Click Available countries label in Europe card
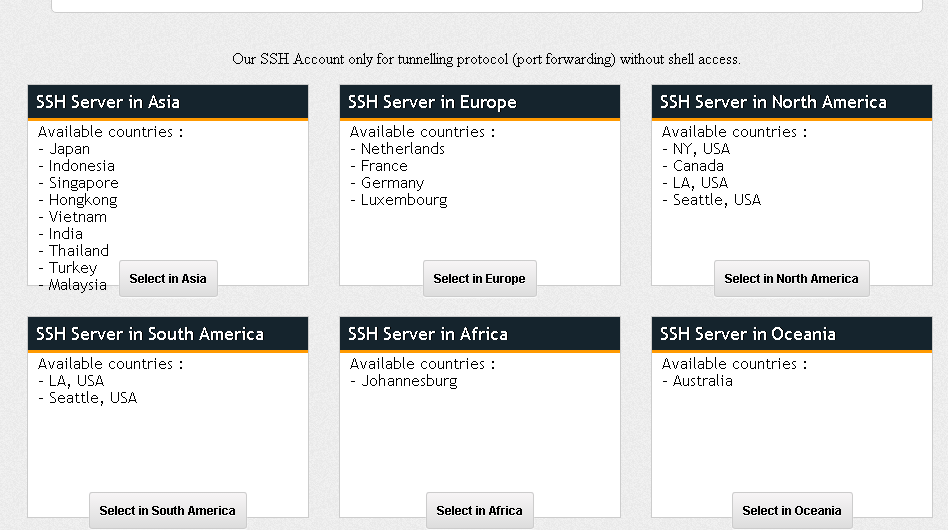Screen dimensions: 948x530 [x=422, y=132]
